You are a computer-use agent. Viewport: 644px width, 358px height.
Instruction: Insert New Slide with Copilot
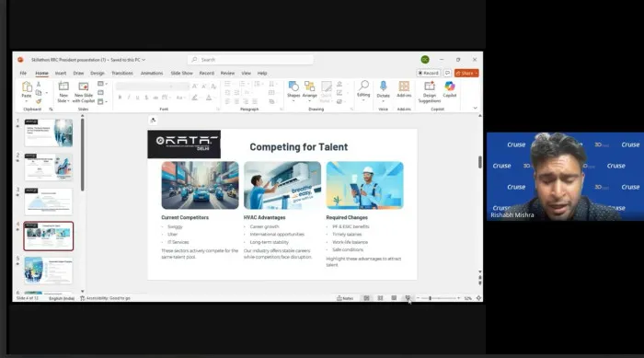[84, 91]
